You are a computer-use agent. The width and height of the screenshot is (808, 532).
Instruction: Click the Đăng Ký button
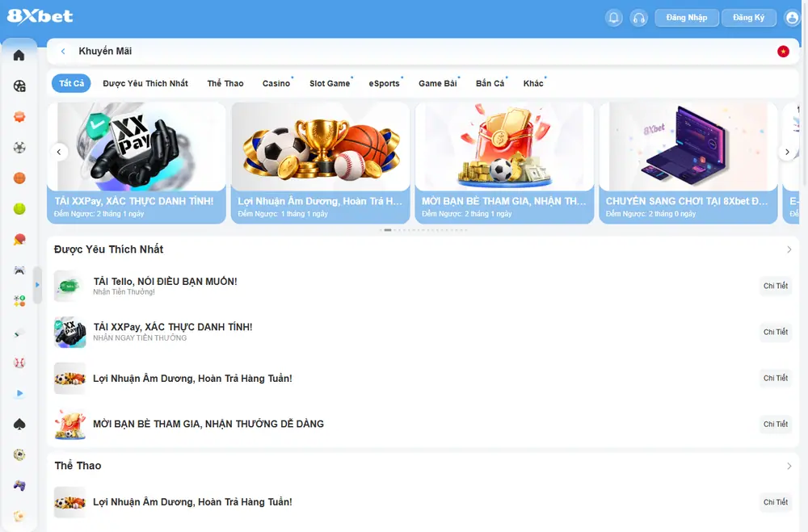point(748,18)
